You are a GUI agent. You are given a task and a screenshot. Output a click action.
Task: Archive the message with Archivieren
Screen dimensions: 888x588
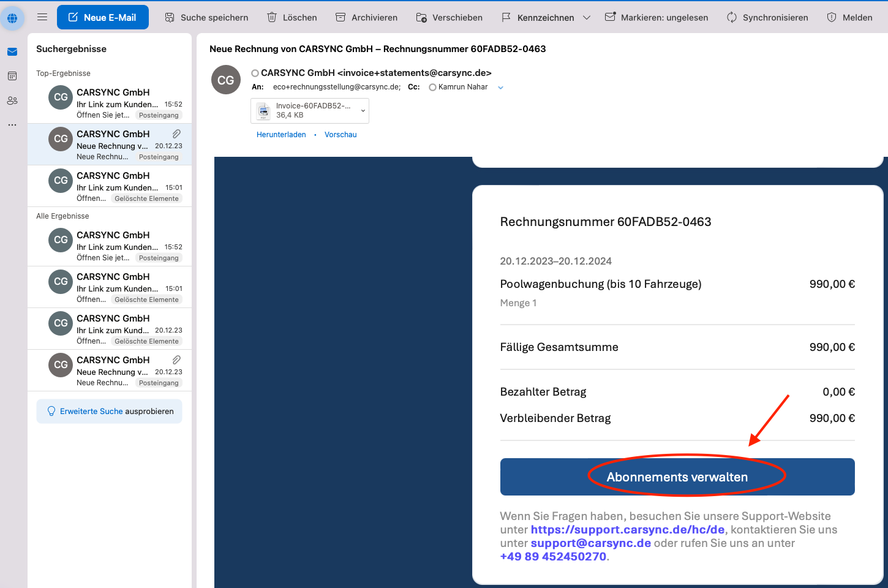coord(366,17)
